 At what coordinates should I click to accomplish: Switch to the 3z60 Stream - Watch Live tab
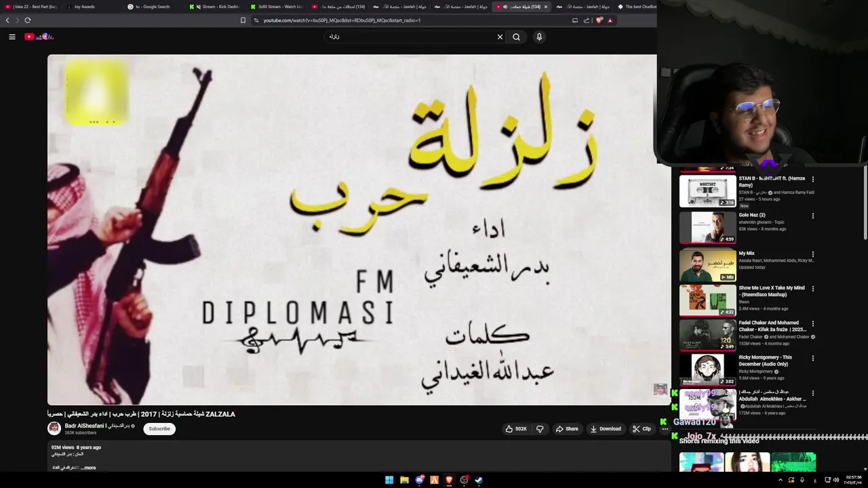[x=276, y=7]
